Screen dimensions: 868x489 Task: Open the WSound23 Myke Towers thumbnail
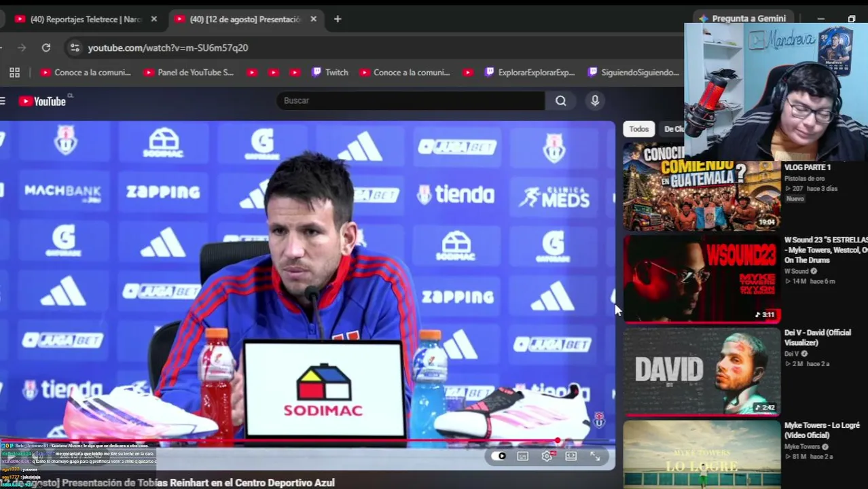702,278
